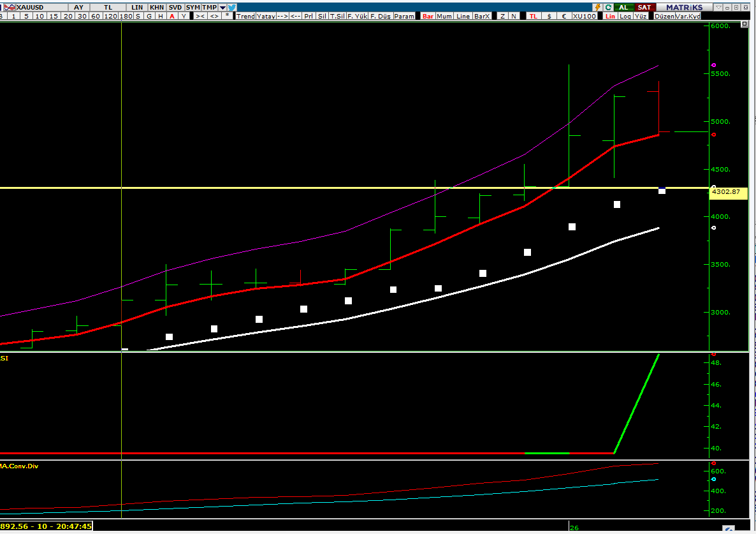Select the G daily period
This screenshot has width=756, height=534.
[x=149, y=16]
